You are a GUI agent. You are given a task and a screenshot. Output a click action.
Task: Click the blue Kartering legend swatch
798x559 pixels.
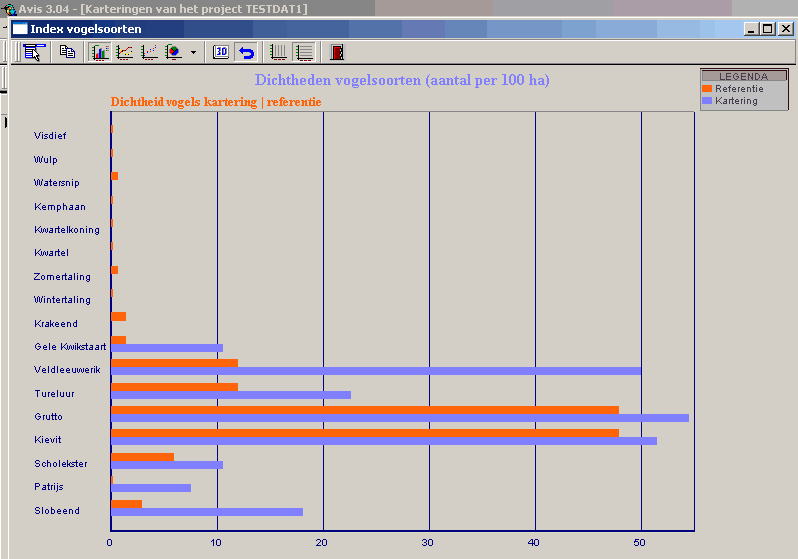[x=707, y=101]
